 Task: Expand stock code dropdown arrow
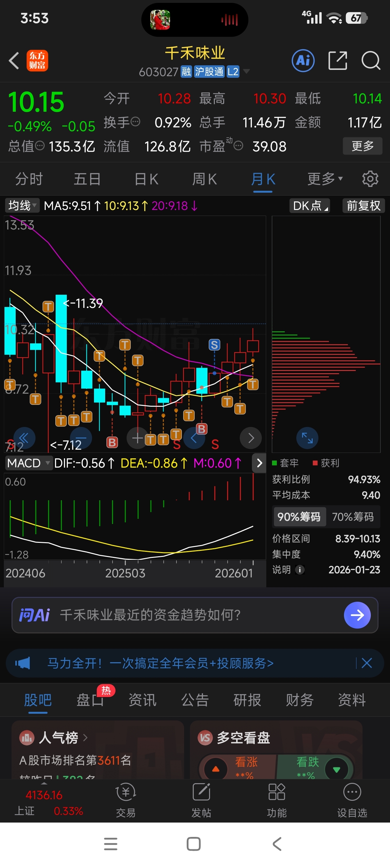247,71
